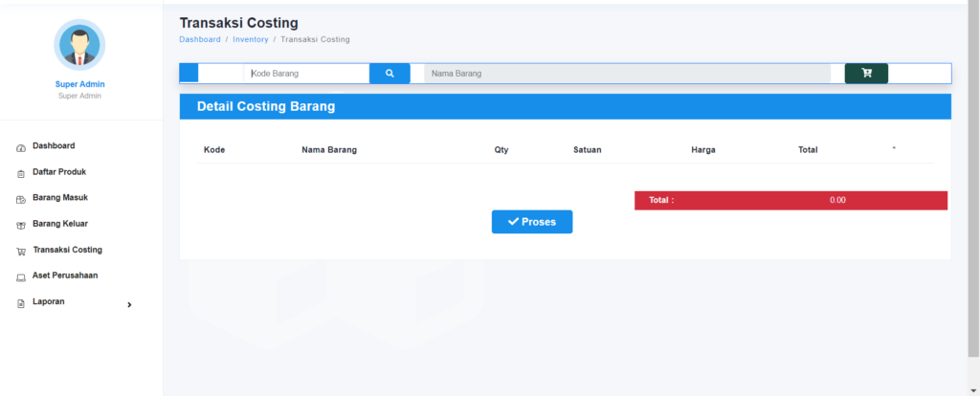The height and width of the screenshot is (396, 980).
Task: Open the Dashboard menu item
Action: click(x=54, y=145)
